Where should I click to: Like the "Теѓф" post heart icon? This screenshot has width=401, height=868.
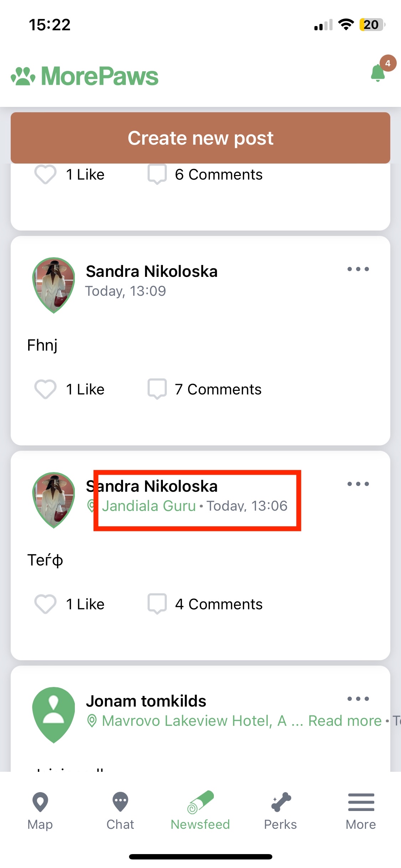tap(45, 604)
